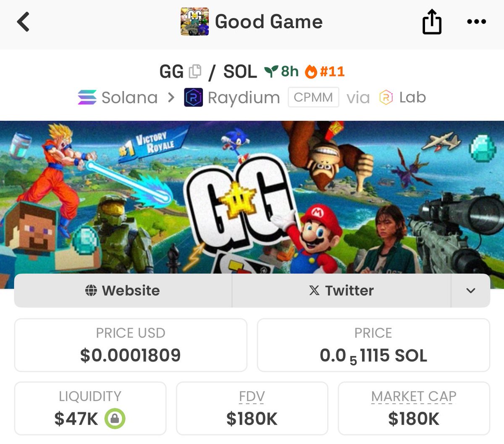The image size is (504, 444).
Task: Click the Solana chain logo
Action: click(x=87, y=97)
